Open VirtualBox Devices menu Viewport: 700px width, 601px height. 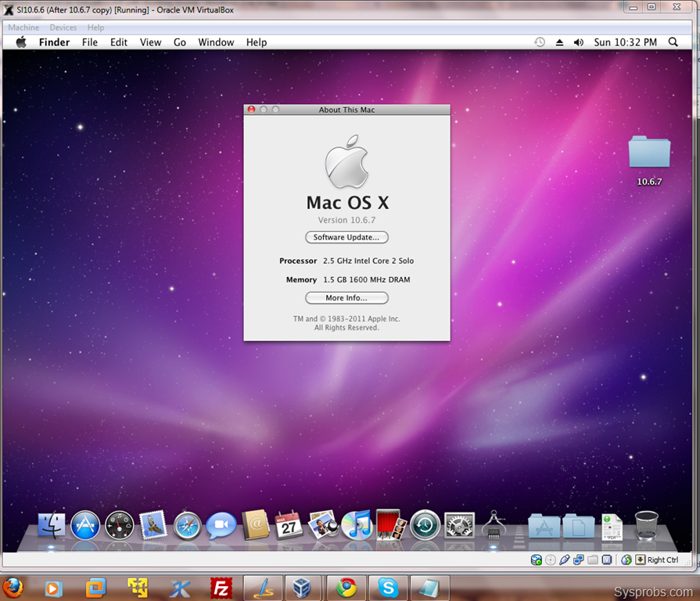pyautogui.click(x=63, y=27)
